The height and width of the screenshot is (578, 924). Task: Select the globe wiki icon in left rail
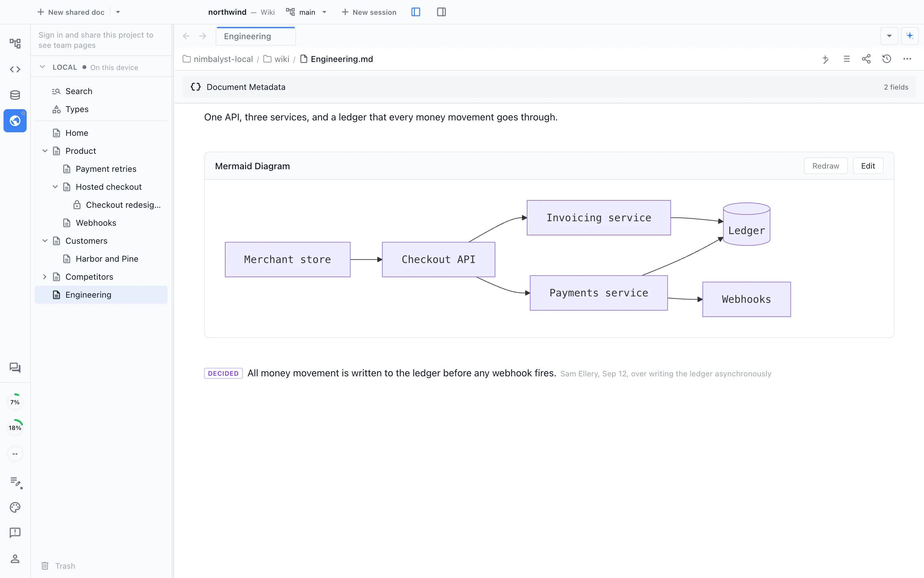tap(15, 121)
